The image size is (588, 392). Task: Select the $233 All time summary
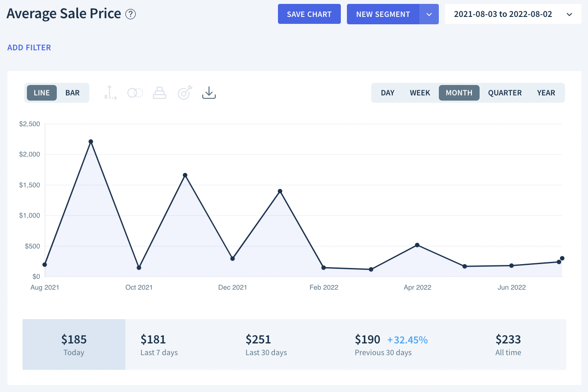point(508,345)
